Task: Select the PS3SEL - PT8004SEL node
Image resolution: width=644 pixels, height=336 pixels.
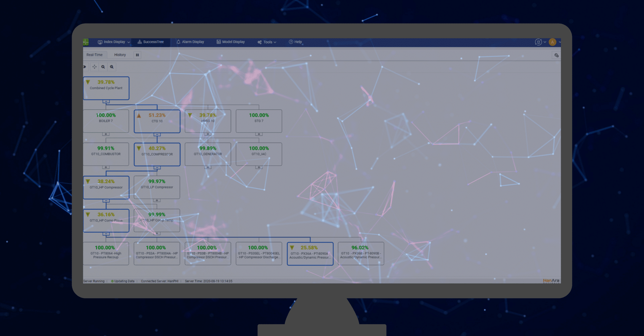Action: tap(259, 254)
